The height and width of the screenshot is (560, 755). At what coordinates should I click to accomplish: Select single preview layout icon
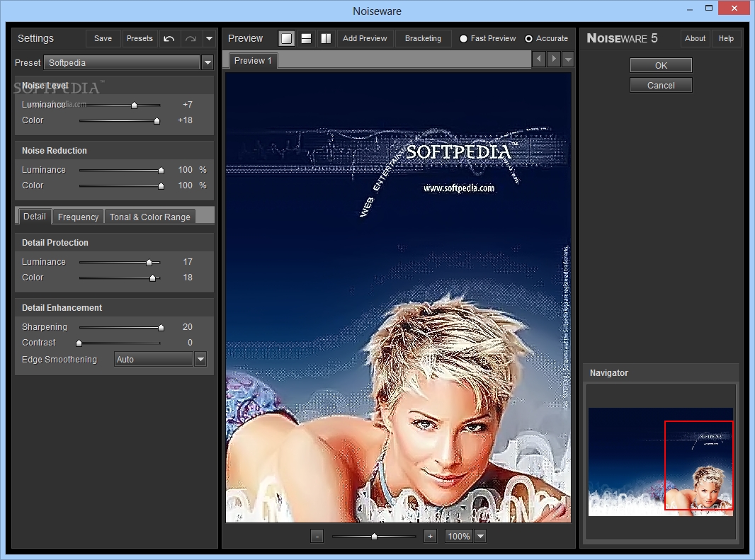click(x=287, y=38)
